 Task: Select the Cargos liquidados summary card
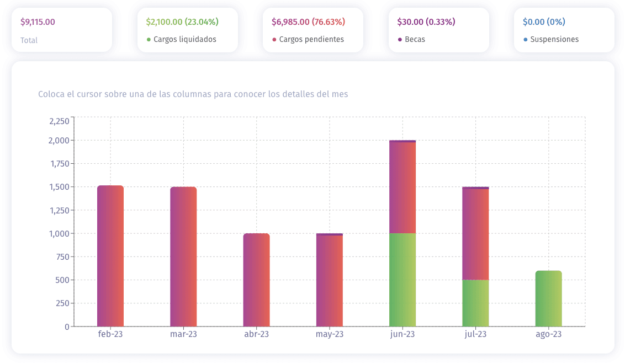[188, 30]
